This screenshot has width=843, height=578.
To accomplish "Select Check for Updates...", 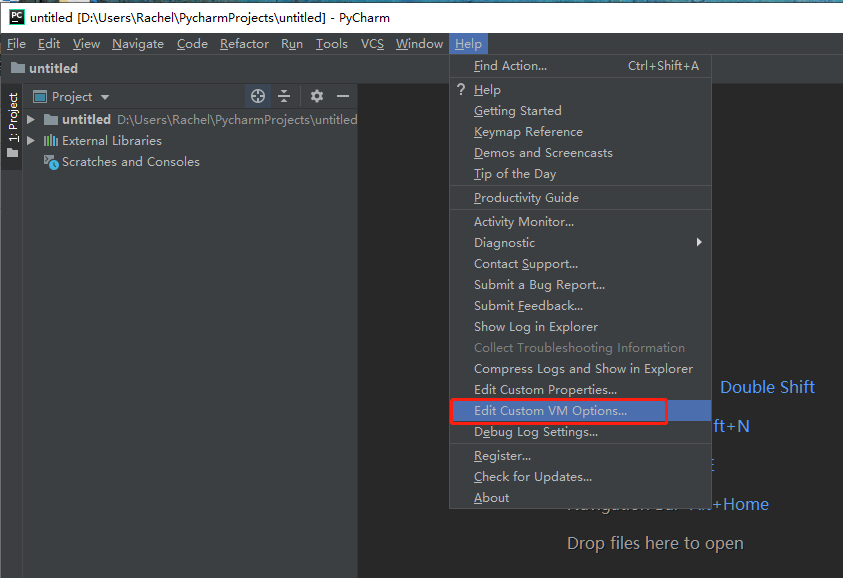I will click(x=581, y=476).
